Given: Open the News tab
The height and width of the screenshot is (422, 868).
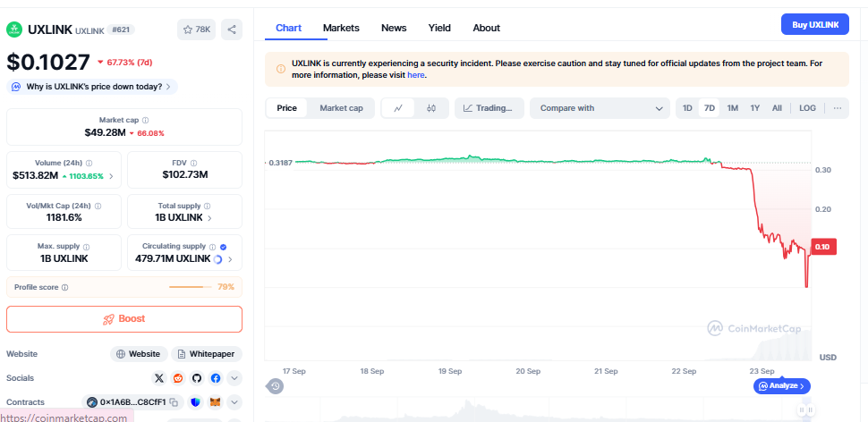Looking at the screenshot, I should point(394,28).
